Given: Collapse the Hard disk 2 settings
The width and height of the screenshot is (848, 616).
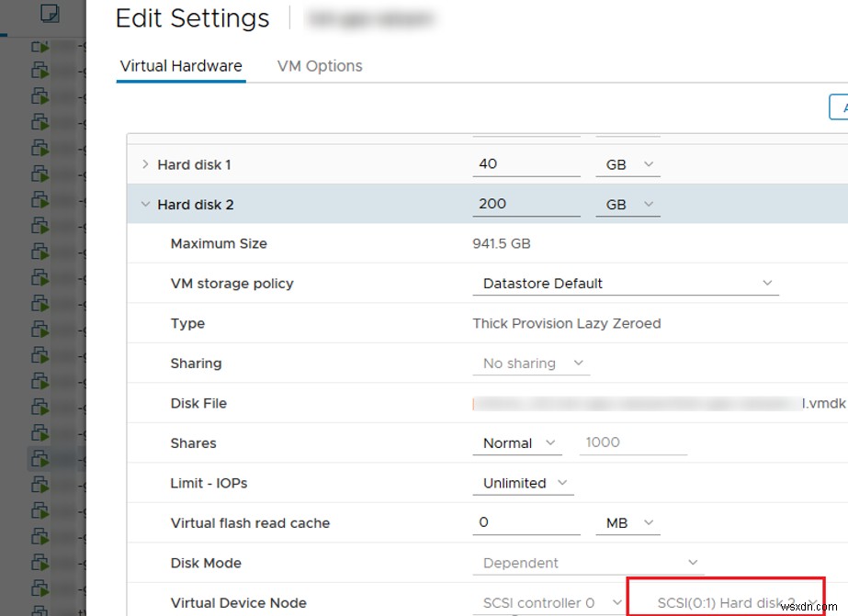Looking at the screenshot, I should pos(144,204).
